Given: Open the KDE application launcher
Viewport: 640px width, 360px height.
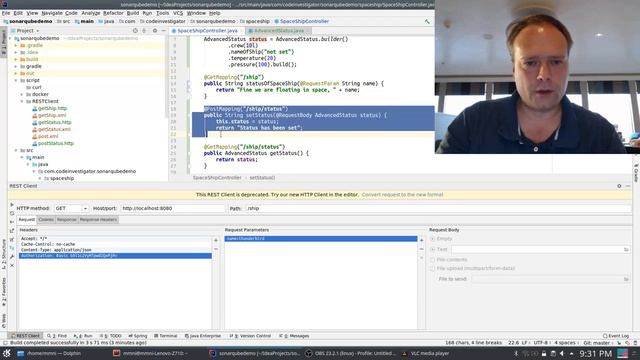Looking at the screenshot, I should [x=7, y=353].
